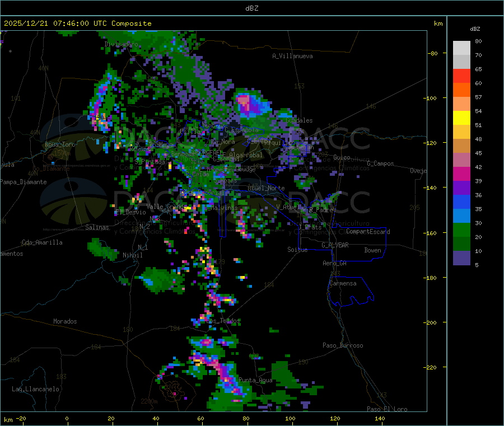Select the Aero_GA label

(334, 263)
